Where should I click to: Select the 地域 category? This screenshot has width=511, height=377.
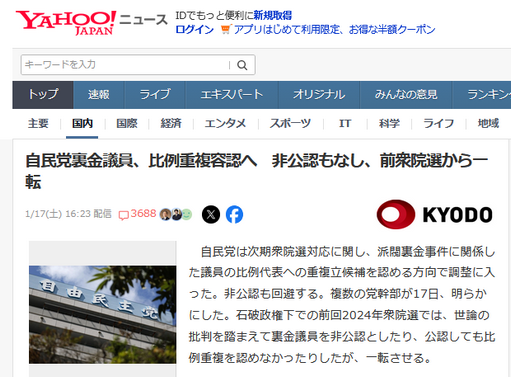(488, 124)
